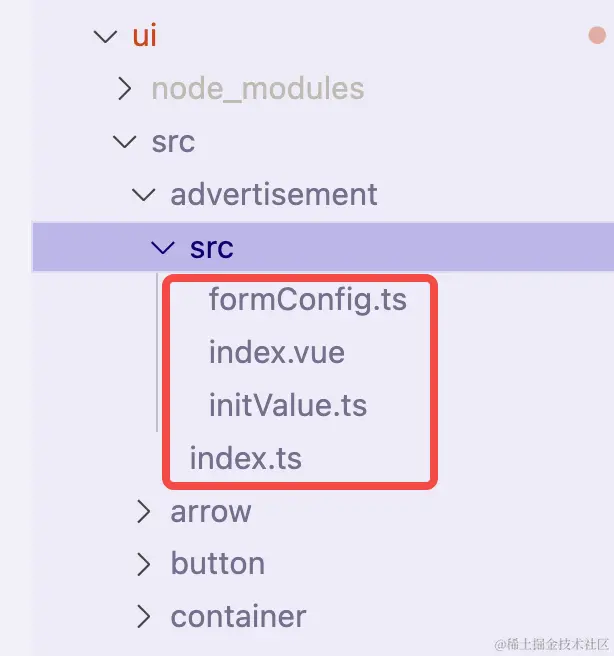Select the ui folder label
Screen dimensions: 614x656
(145, 37)
